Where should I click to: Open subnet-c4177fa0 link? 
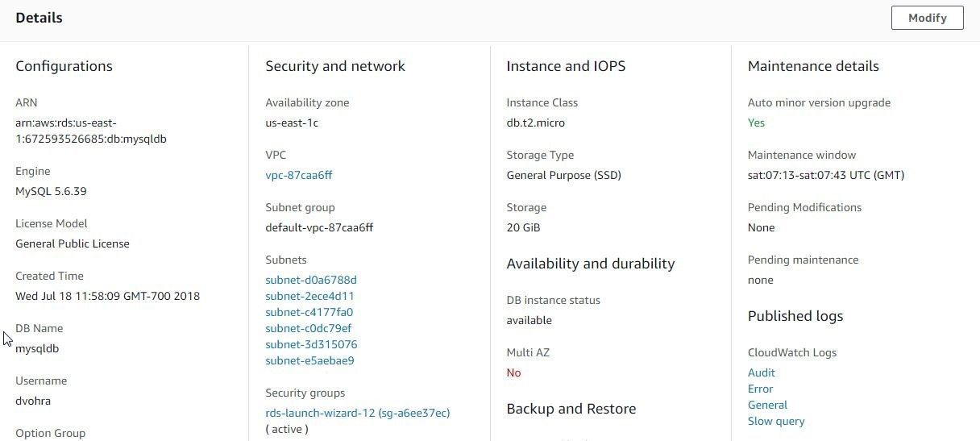click(309, 312)
